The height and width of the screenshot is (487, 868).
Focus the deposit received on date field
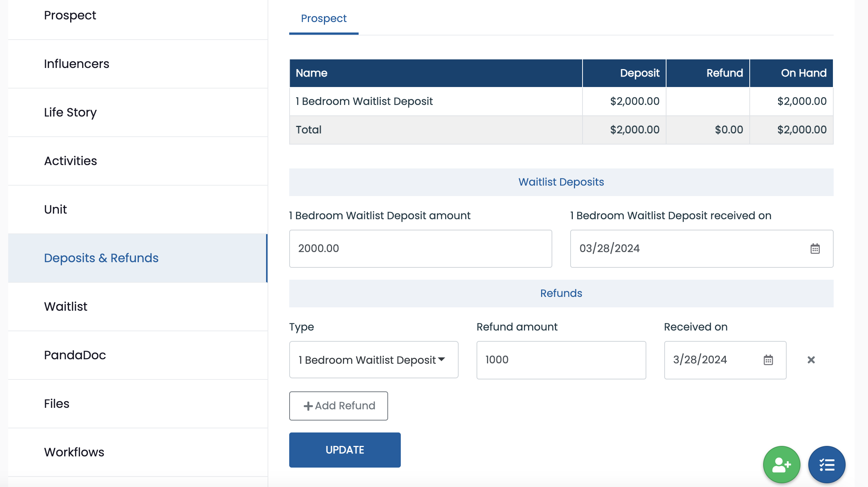coord(702,249)
